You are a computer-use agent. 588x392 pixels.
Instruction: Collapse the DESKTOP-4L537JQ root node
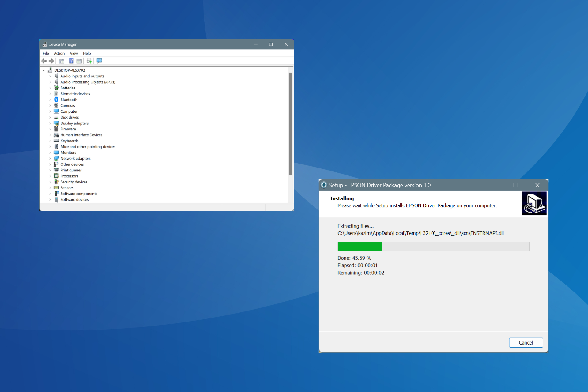[x=44, y=70]
